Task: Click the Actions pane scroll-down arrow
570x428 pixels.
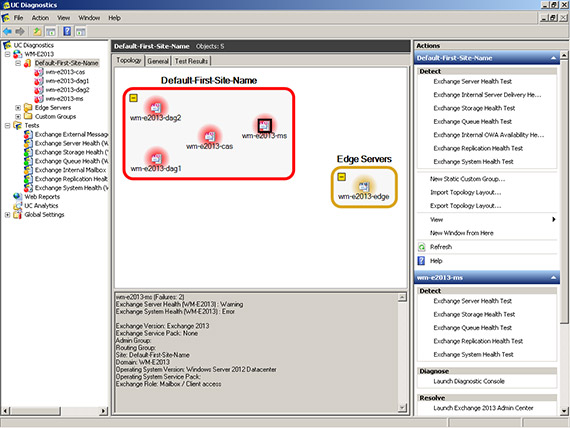Action: coord(564,411)
